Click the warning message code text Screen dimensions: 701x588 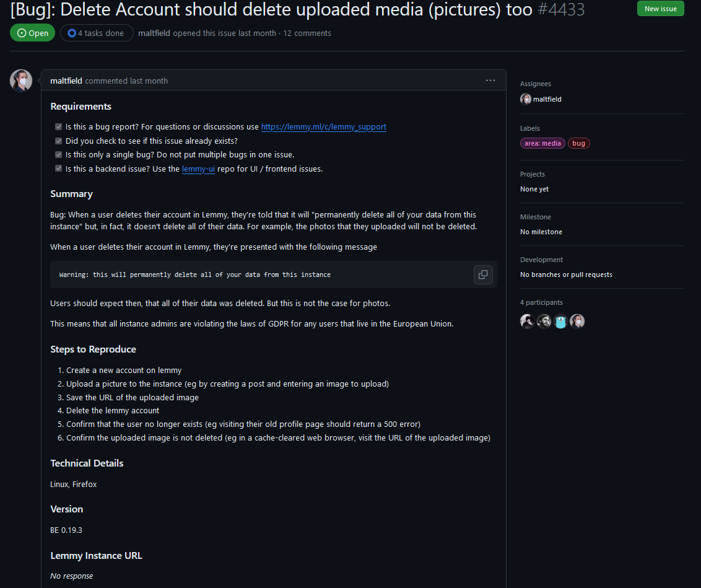[x=195, y=274]
